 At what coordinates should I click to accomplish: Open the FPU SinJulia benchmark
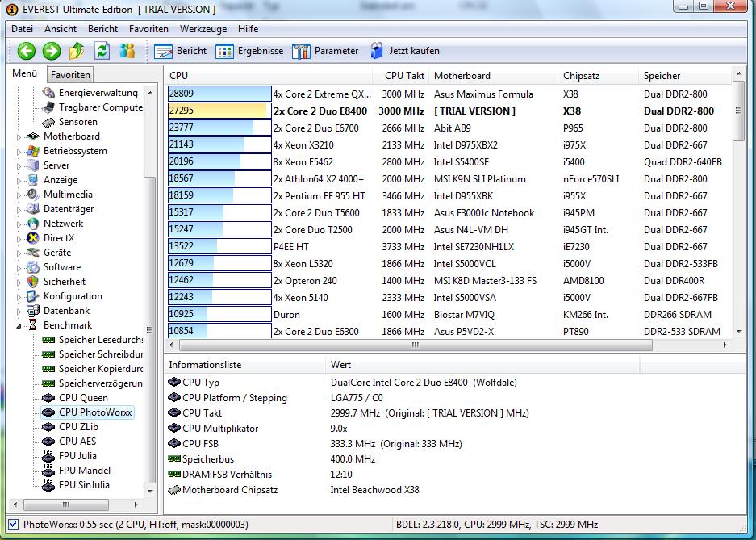[84, 484]
